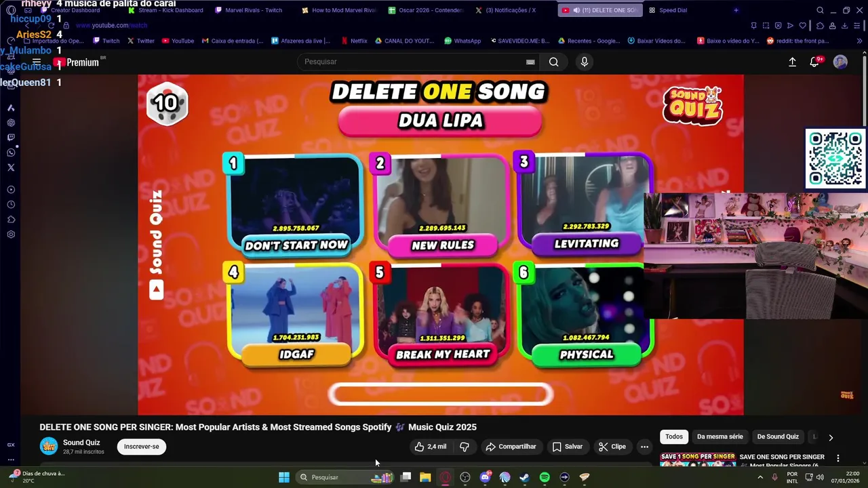Go to YouTube Premium home logo

pyautogui.click(x=77, y=62)
